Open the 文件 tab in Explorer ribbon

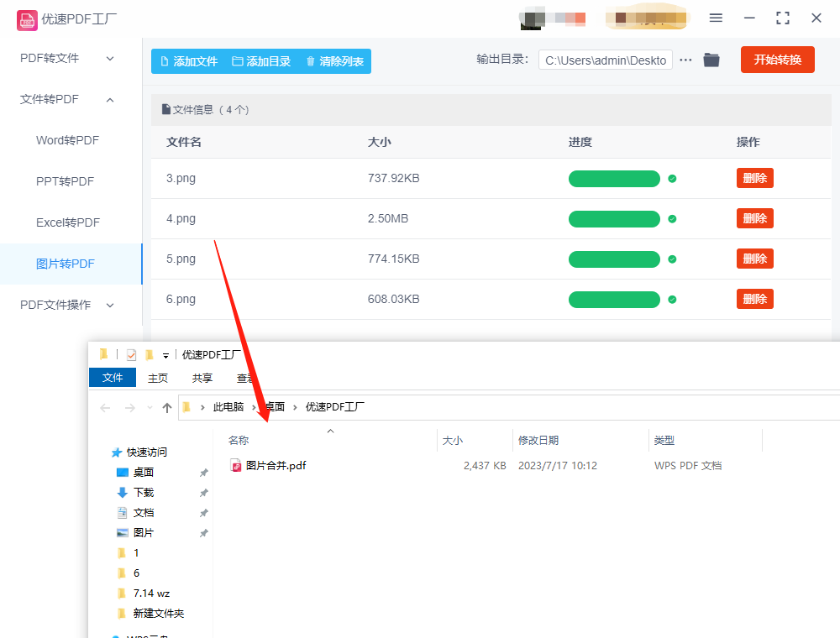113,377
